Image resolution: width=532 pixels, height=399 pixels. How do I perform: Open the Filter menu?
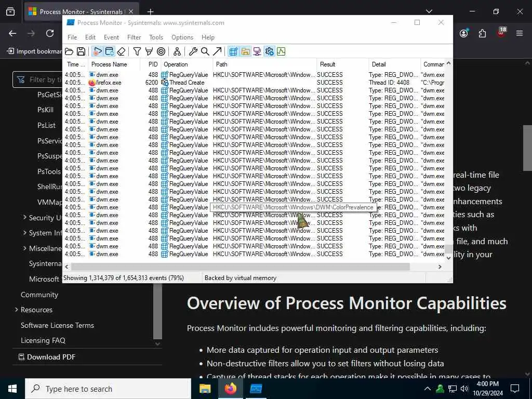[x=134, y=37]
